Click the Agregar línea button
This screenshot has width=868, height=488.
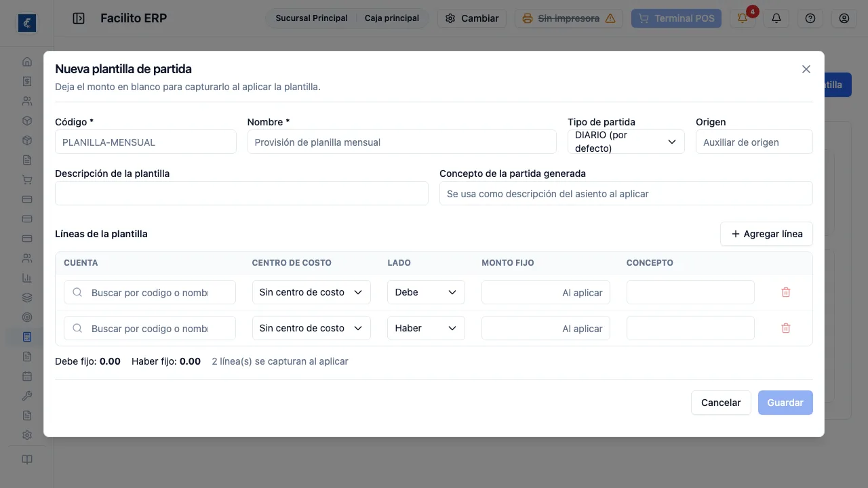click(766, 234)
